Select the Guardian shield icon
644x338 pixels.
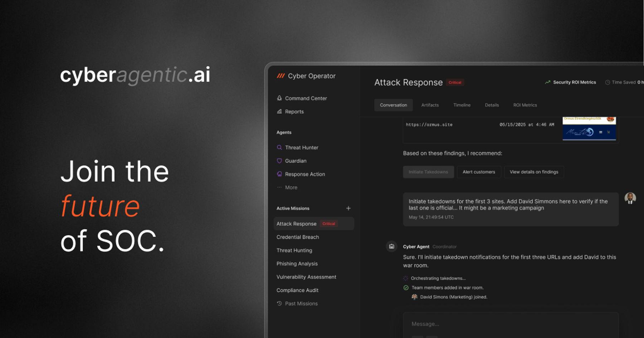tap(279, 161)
